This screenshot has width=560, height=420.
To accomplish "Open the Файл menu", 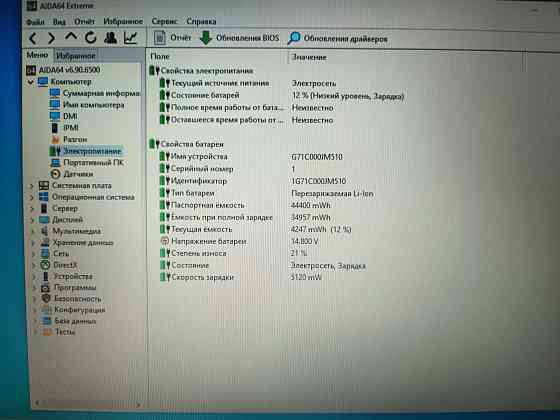I will pos(35,22).
